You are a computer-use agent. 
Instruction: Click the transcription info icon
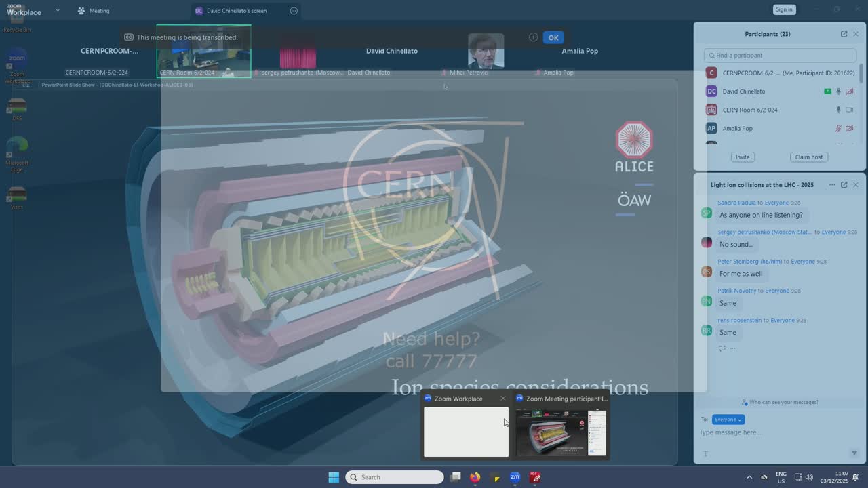(x=533, y=37)
